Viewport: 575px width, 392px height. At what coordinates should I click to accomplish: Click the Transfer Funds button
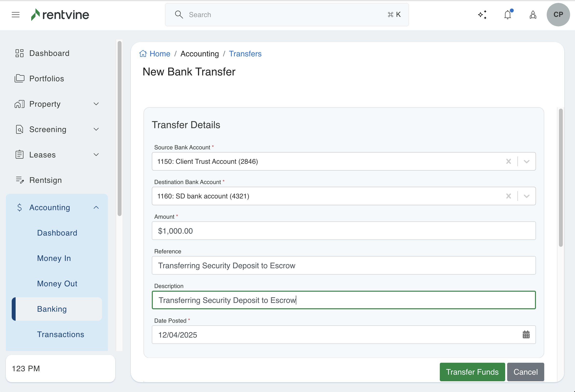coord(472,372)
